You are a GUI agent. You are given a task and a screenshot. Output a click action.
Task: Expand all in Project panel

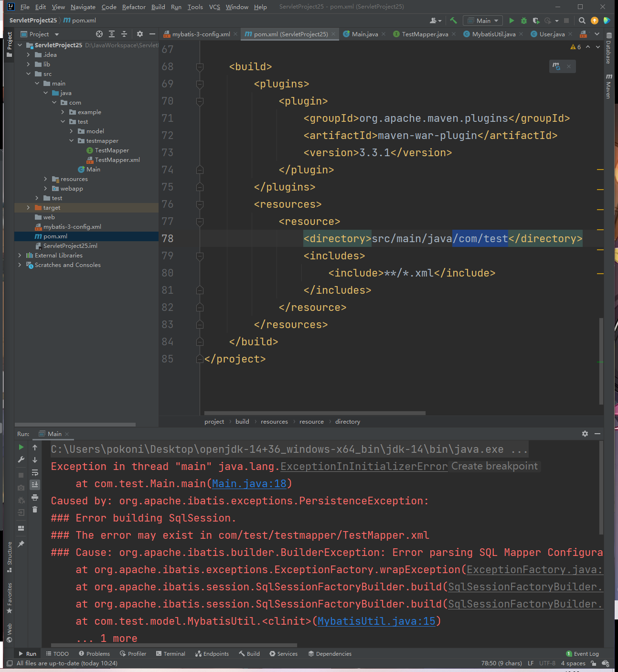[112, 34]
